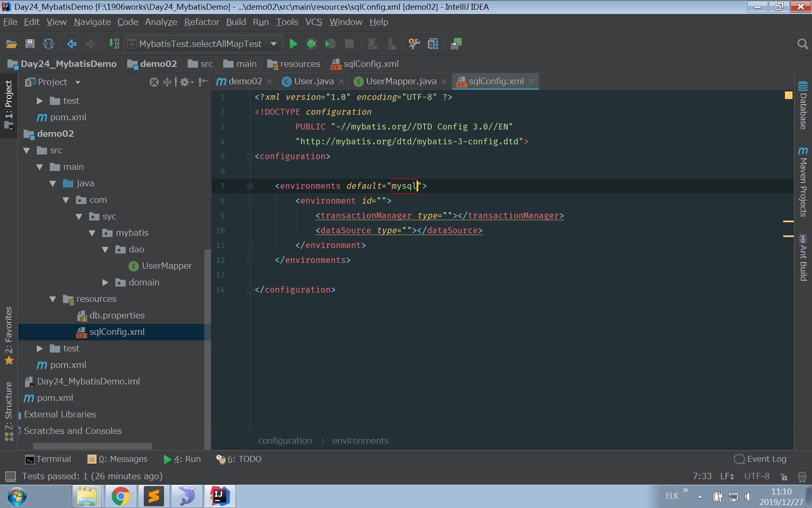
Task: Switch to User.java editor tab
Action: click(313, 81)
